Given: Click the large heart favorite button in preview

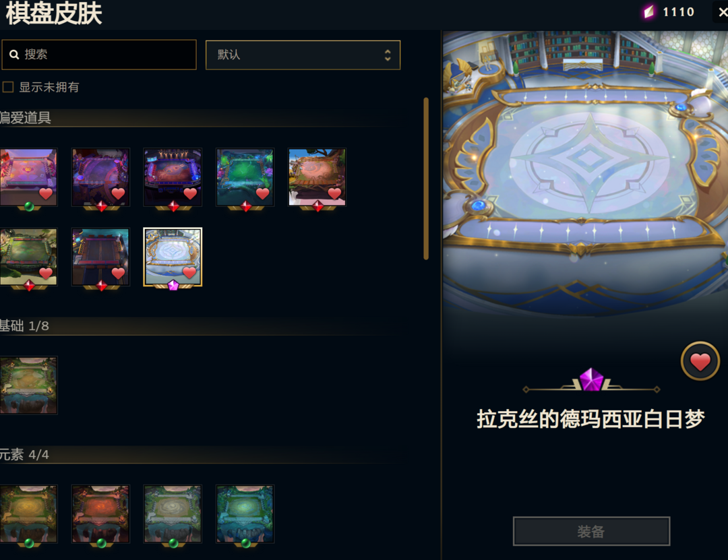Looking at the screenshot, I should 700,361.
